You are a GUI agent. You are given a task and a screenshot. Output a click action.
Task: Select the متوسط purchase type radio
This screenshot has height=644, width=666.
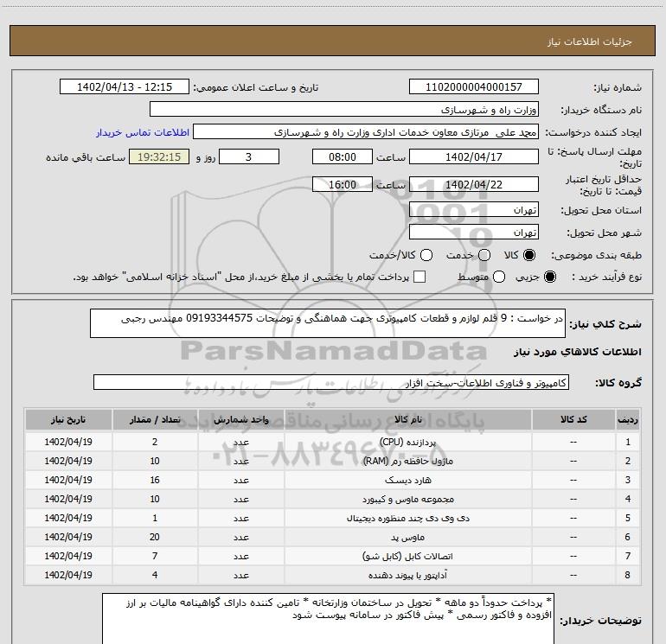coord(499,277)
